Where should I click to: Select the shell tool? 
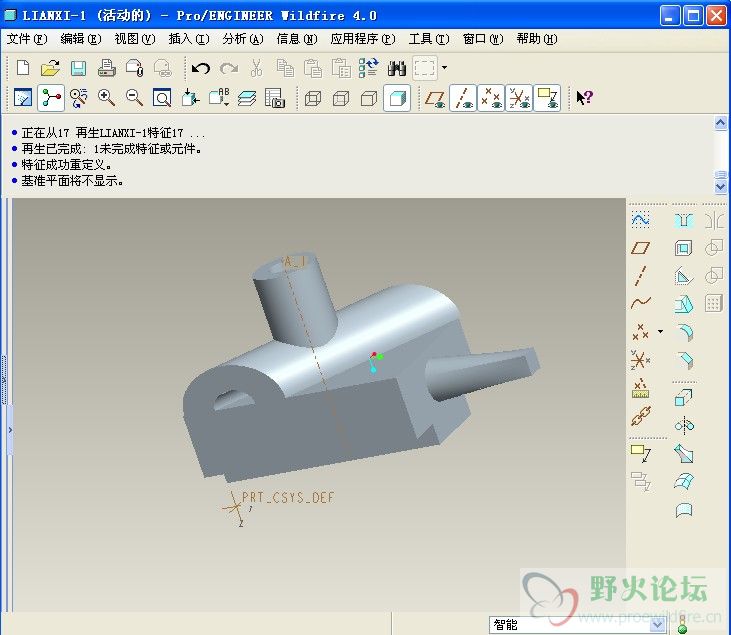click(684, 248)
